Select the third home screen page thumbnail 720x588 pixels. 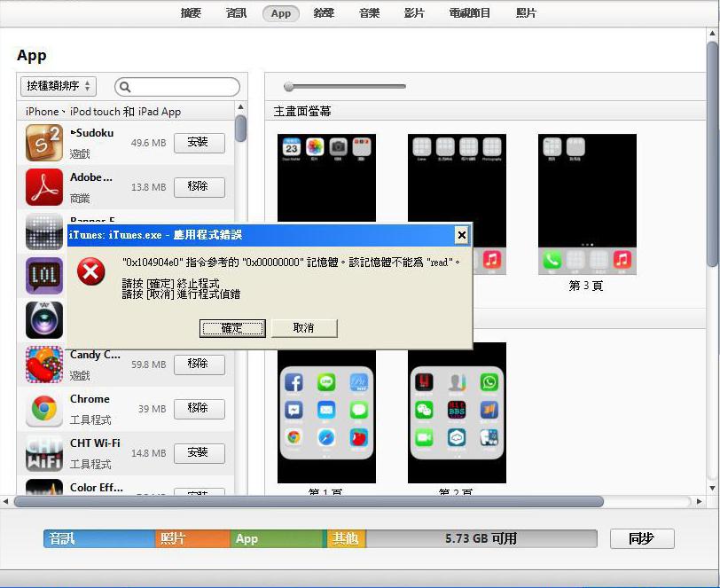tap(587, 204)
